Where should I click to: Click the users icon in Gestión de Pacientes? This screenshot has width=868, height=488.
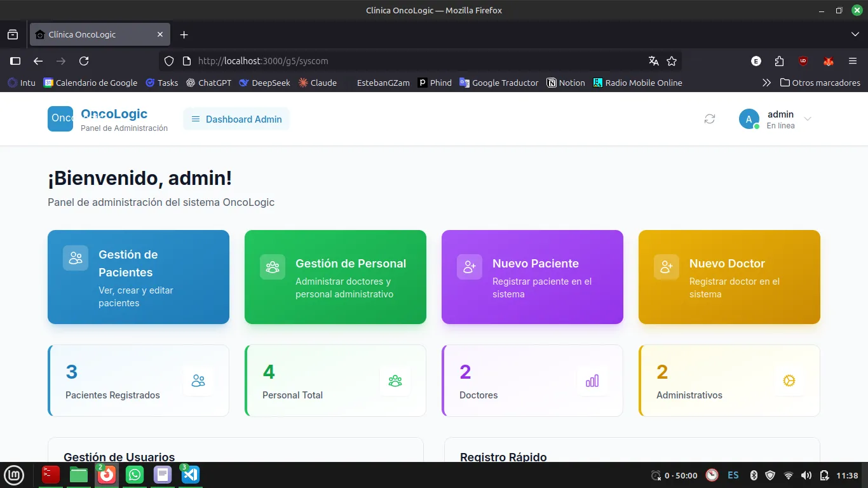coord(76,258)
